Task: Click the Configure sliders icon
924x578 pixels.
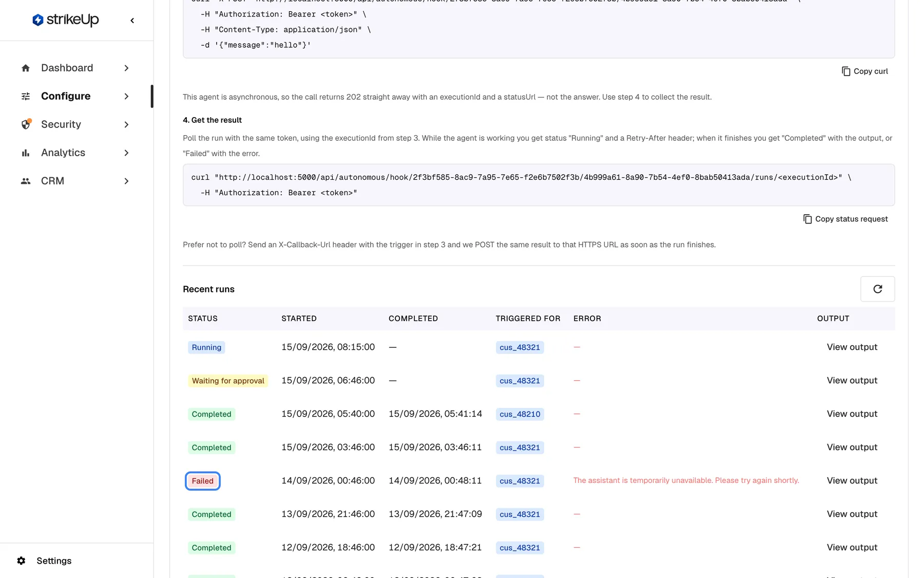Action: (x=26, y=96)
